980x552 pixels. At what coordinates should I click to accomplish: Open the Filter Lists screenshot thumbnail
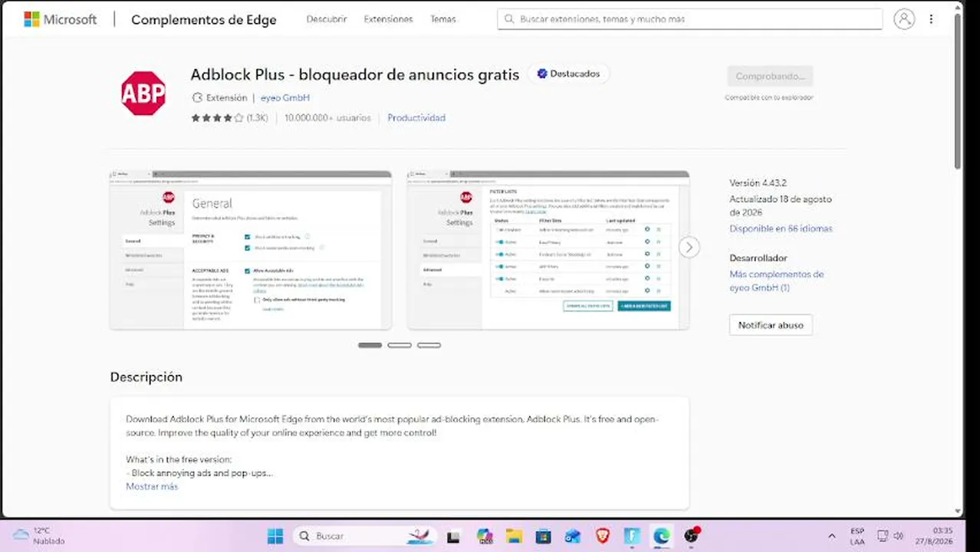click(x=548, y=250)
